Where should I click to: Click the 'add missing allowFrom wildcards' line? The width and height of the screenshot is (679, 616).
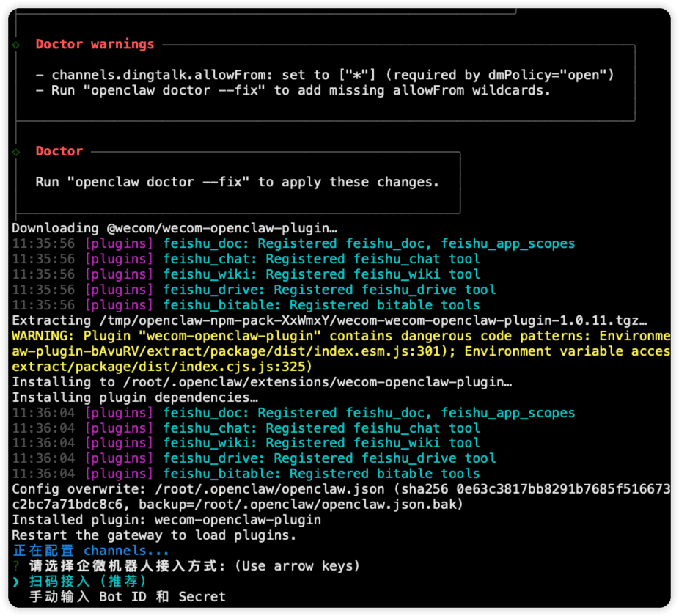coord(293,90)
